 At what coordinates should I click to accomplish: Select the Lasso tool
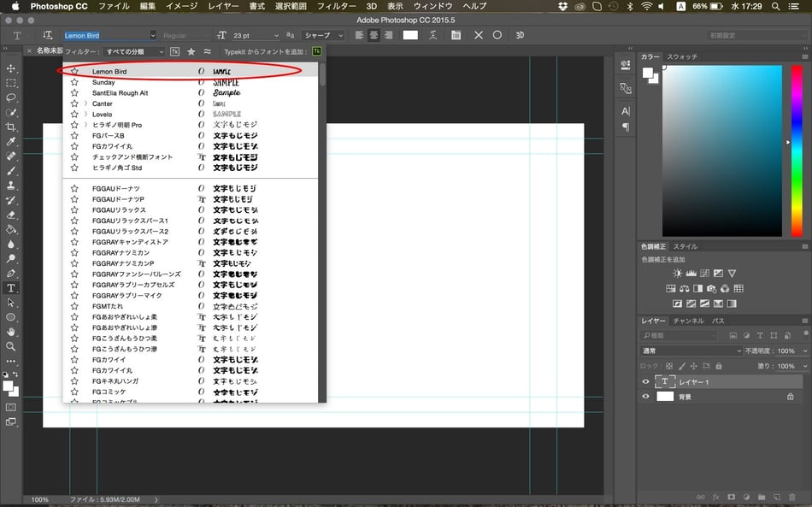[x=11, y=97]
